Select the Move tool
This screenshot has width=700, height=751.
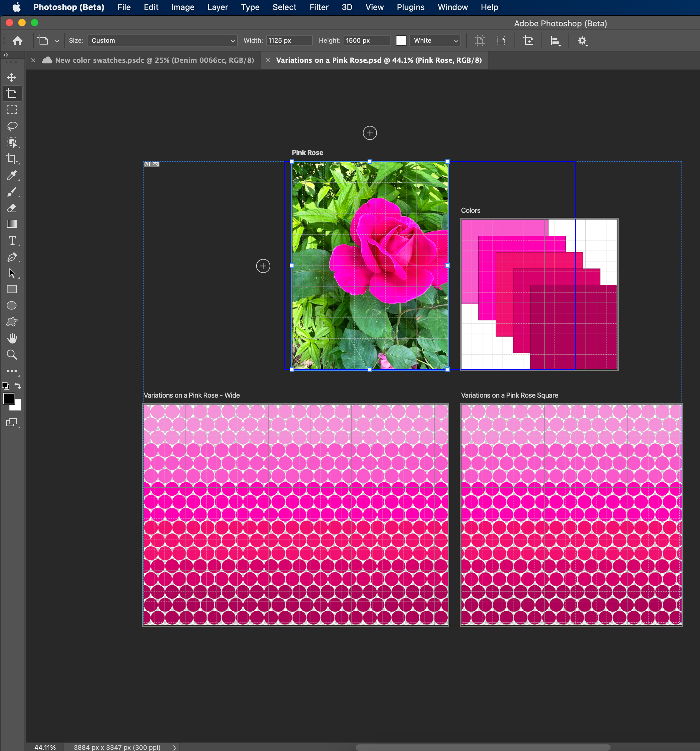click(12, 78)
